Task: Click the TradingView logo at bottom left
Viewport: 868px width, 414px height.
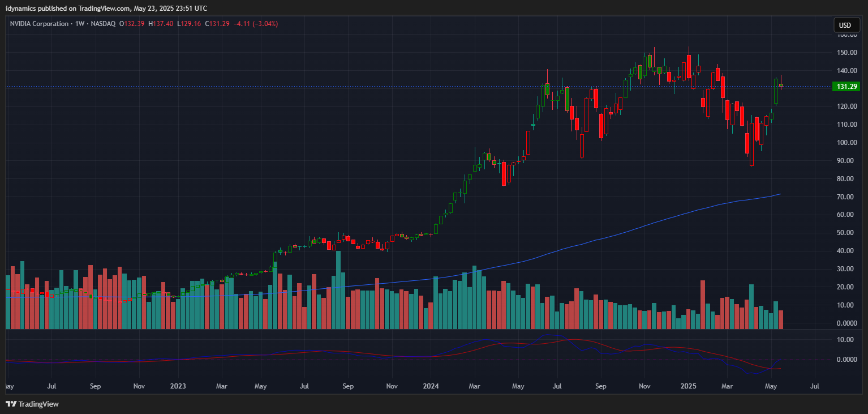Action: click(32, 404)
